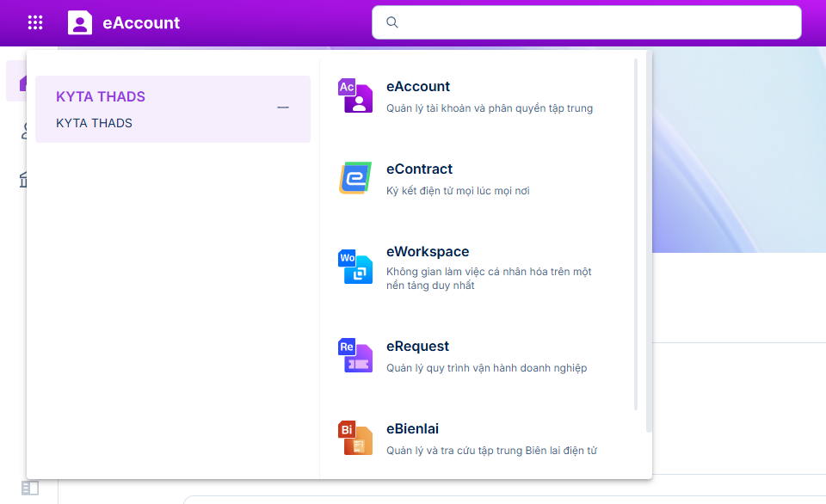
Task: Open eContract from the app list
Action: click(419, 169)
